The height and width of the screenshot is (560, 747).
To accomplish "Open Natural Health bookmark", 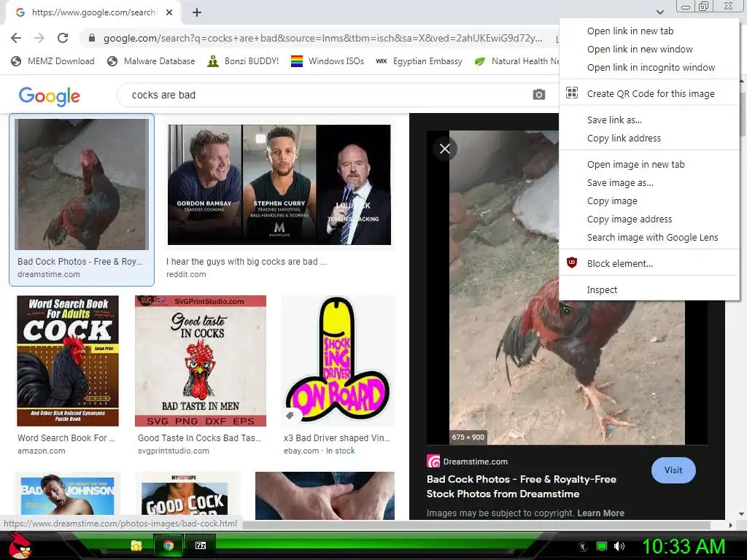I will click(516, 61).
